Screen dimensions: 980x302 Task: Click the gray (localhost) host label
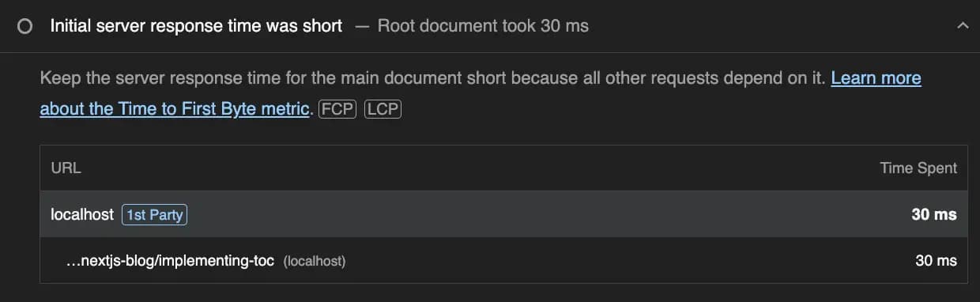coord(314,261)
